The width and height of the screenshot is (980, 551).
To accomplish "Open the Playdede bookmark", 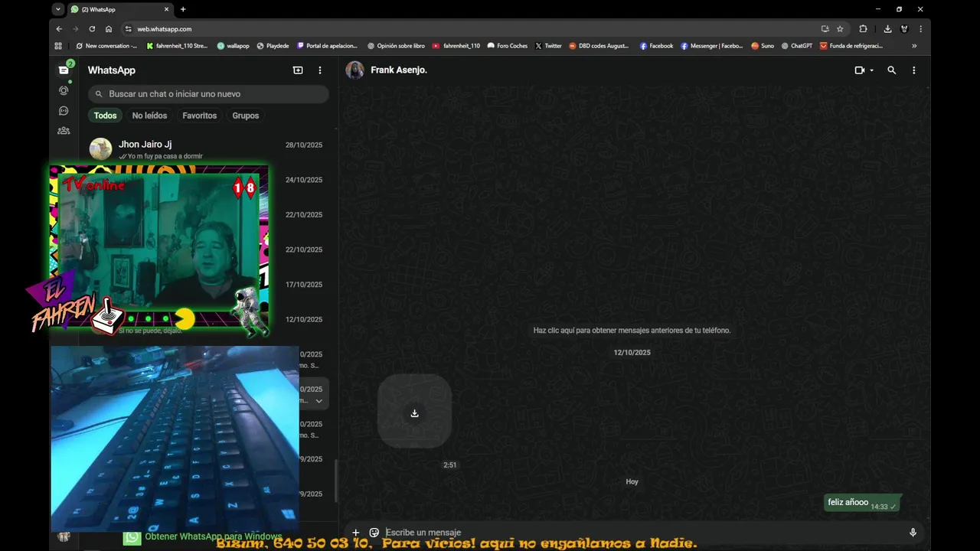I will 273,46.
